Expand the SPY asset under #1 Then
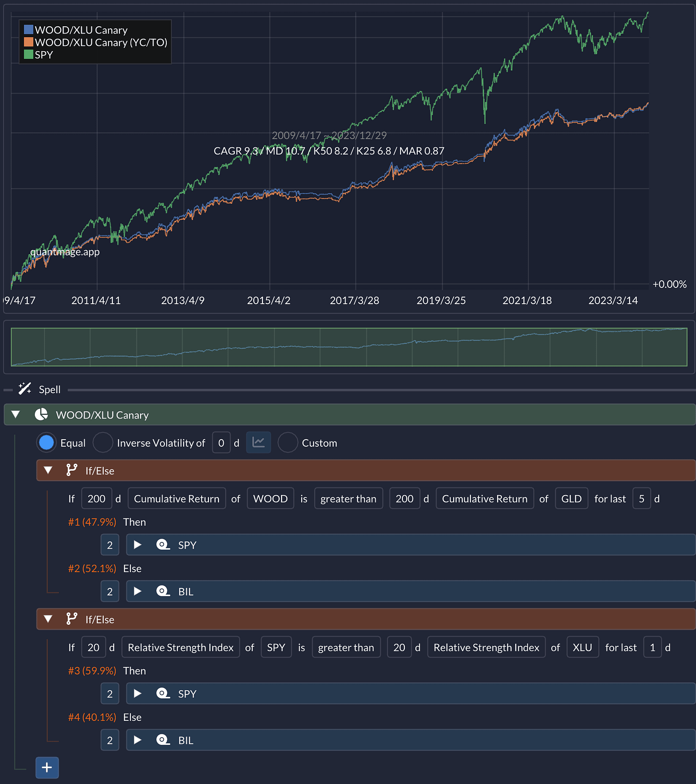696x784 pixels. (x=138, y=545)
